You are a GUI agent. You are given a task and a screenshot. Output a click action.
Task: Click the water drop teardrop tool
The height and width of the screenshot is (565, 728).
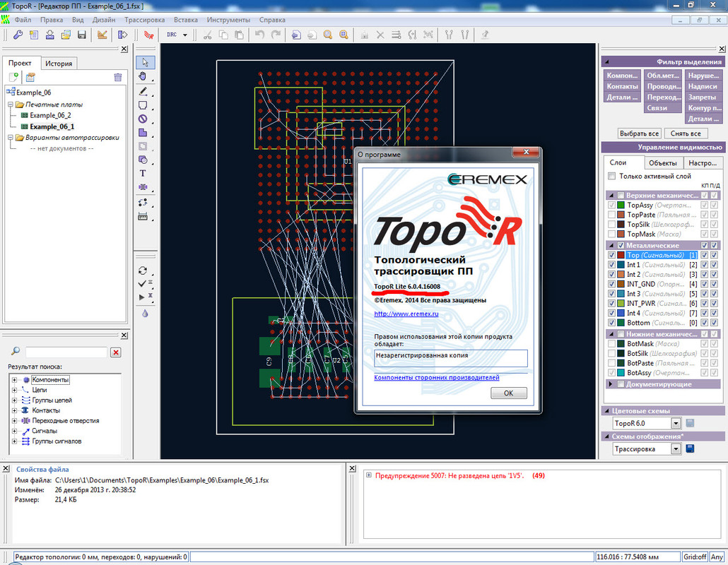point(146,314)
